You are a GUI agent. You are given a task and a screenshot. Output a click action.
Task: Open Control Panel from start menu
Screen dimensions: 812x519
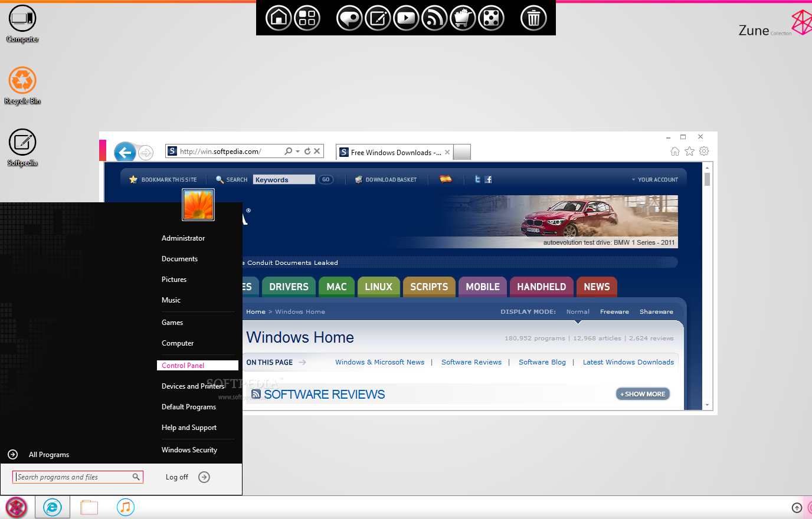[198, 366]
